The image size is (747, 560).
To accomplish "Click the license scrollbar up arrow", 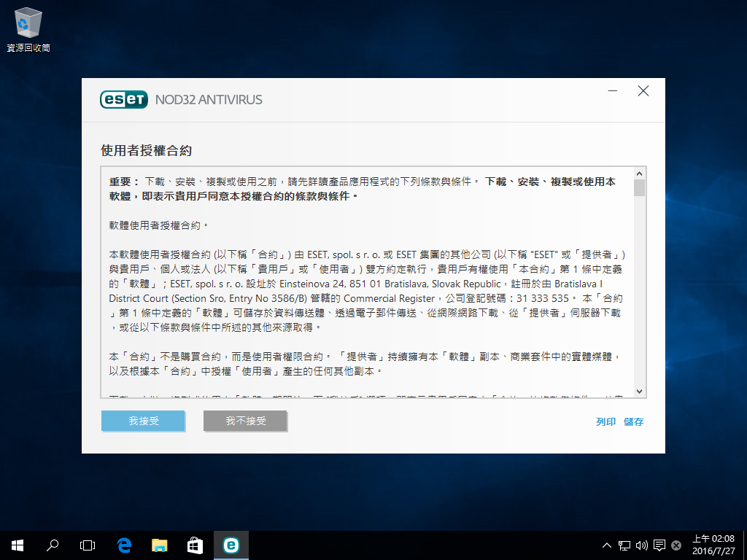I will coord(639,174).
